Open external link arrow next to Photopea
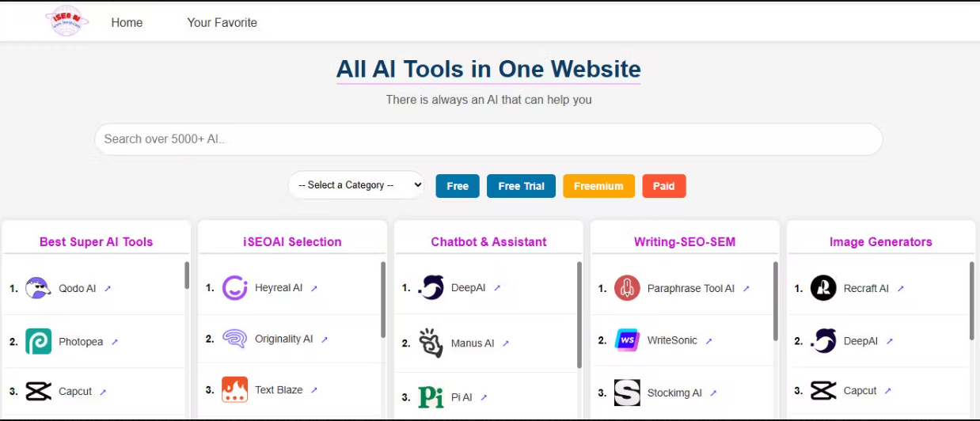Image resolution: width=980 pixels, height=421 pixels. [x=115, y=343]
